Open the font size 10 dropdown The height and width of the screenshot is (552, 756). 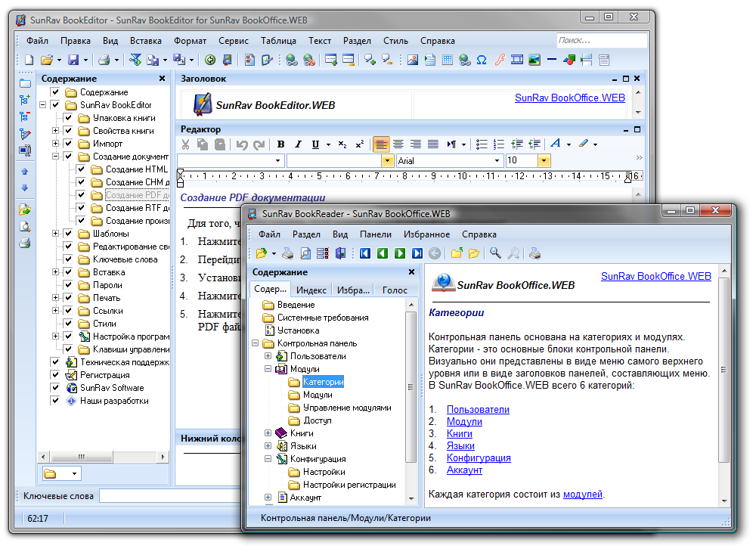544,161
